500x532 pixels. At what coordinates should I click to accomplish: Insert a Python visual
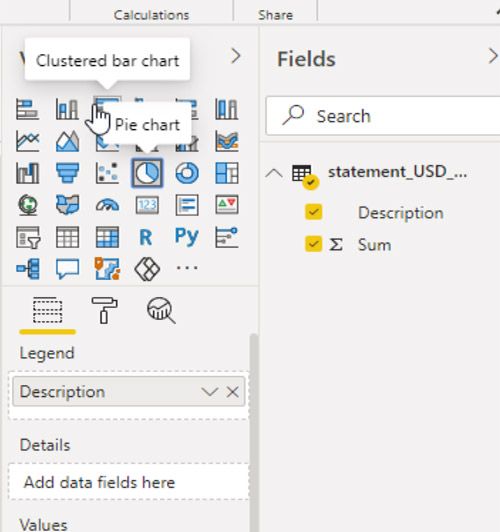pos(187,236)
